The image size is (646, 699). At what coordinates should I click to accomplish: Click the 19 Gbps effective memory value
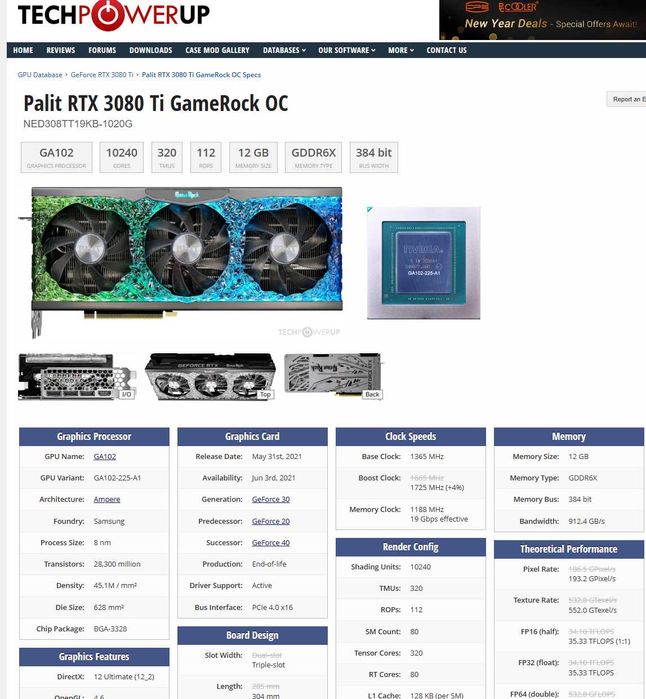439,519
